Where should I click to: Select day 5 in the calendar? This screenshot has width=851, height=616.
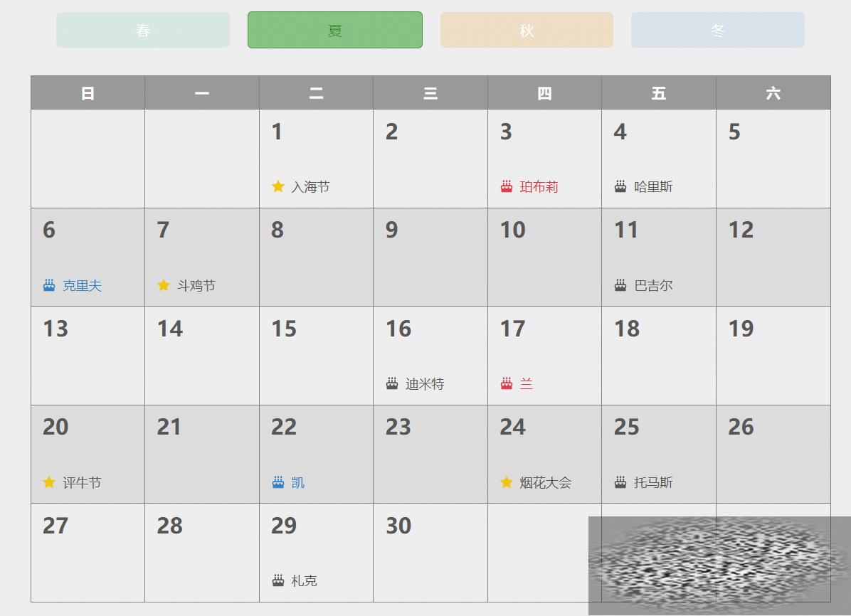773,159
